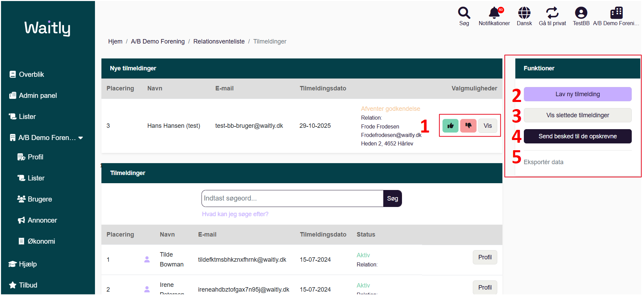Click the Afventer godkendelse status text
This screenshot has width=644, height=295.
coord(390,109)
